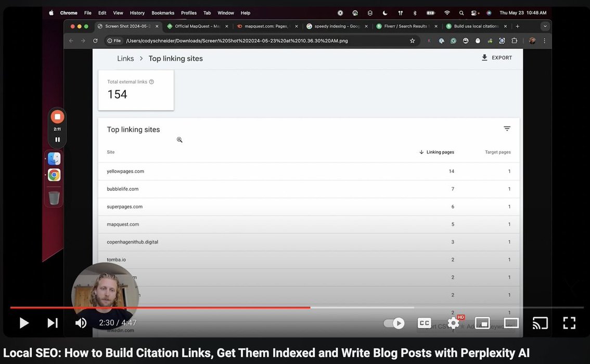
Task: Expand the Chrome tab search chevron
Action: (x=545, y=26)
